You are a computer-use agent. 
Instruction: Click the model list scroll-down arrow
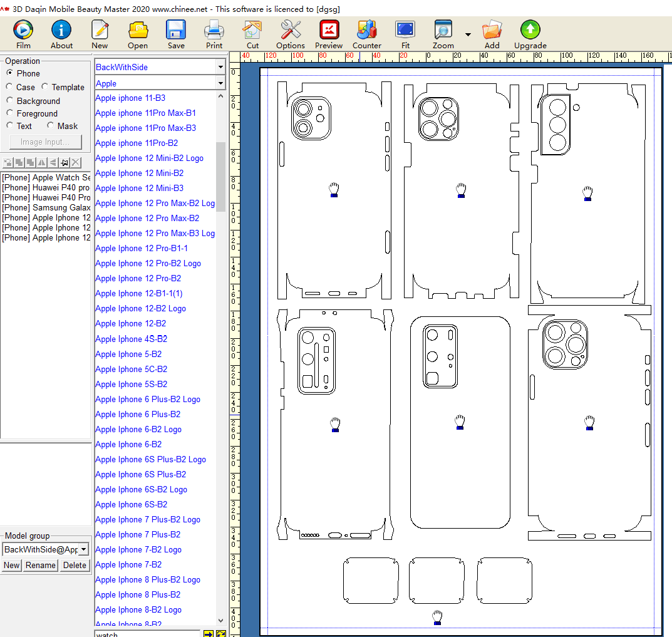(x=220, y=620)
